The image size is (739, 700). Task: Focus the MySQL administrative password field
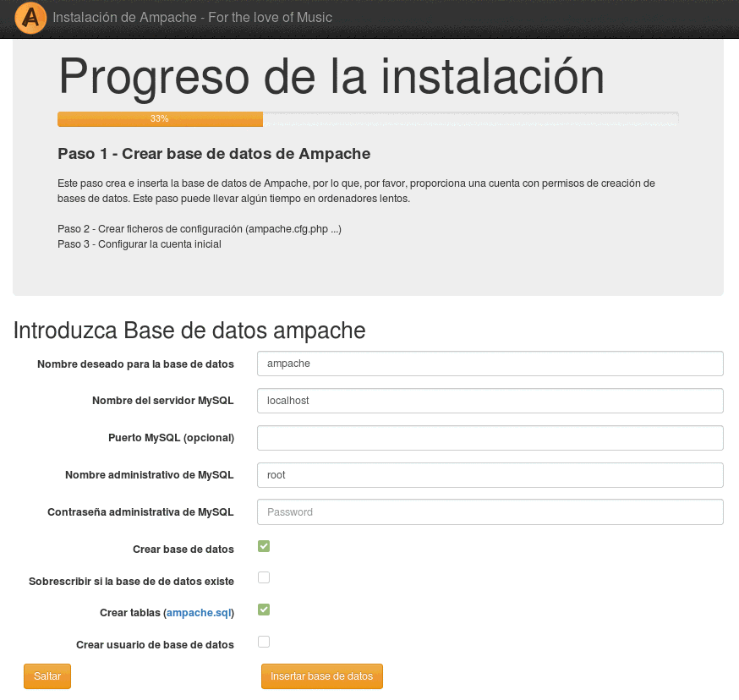coord(490,512)
